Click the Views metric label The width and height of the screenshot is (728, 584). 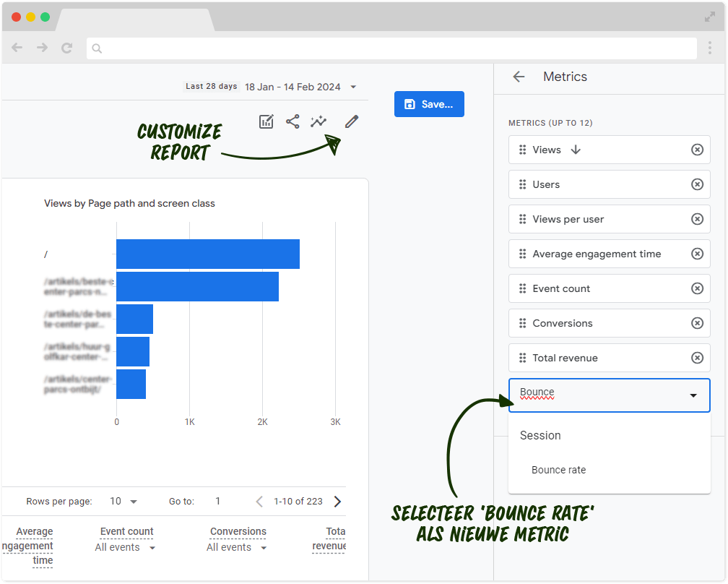(x=547, y=150)
